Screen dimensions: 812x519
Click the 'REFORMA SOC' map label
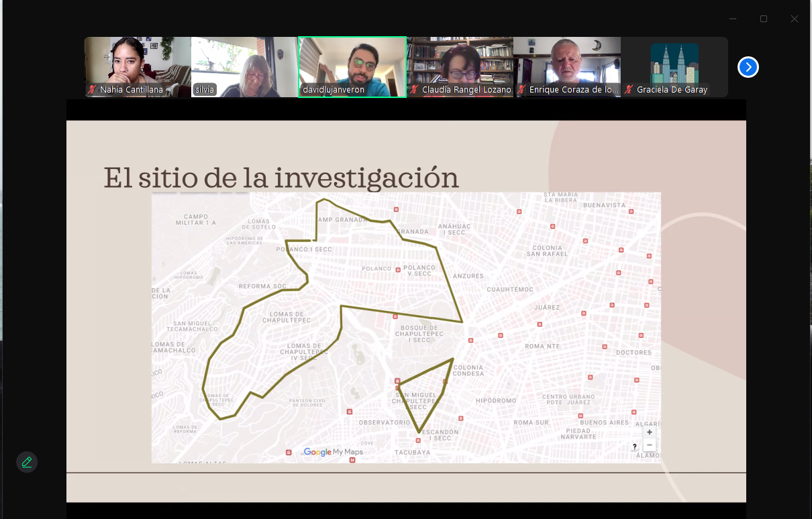pos(262,286)
